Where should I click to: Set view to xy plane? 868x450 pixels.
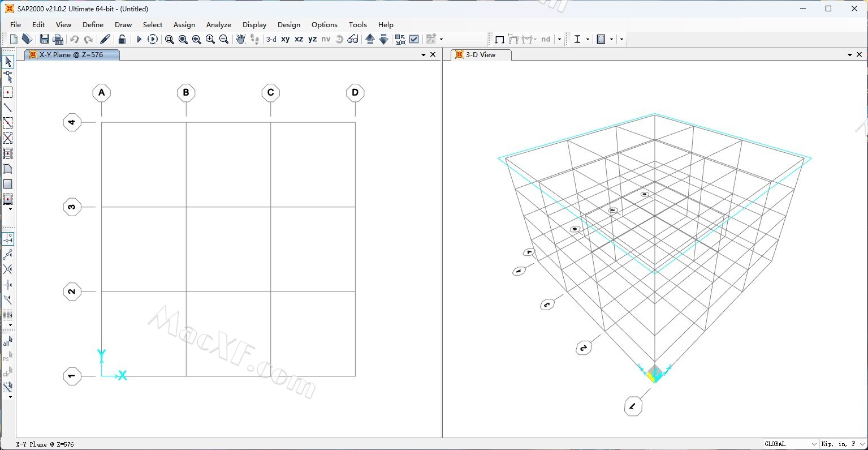[285, 39]
